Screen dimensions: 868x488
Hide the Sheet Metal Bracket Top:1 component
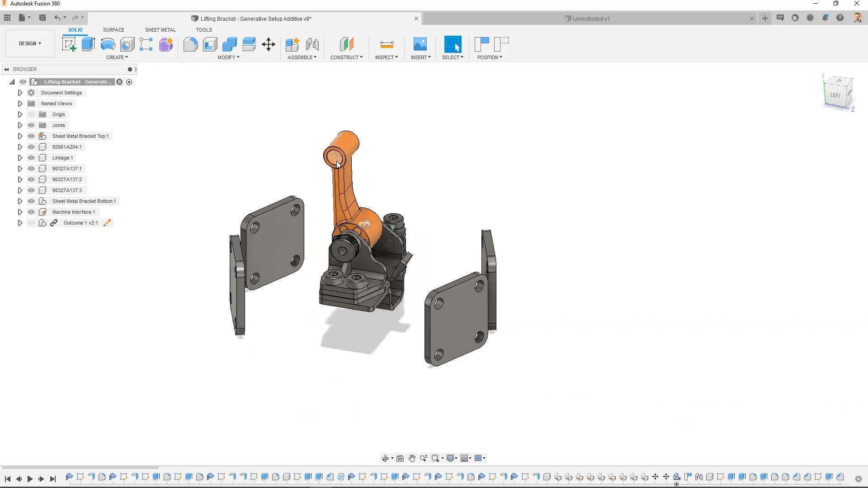[x=31, y=136]
